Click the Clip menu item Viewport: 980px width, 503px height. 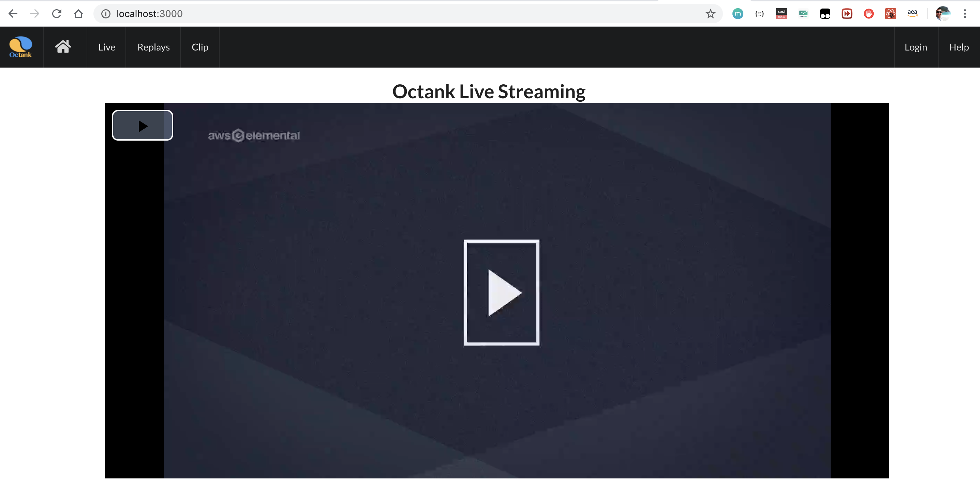coord(200,46)
